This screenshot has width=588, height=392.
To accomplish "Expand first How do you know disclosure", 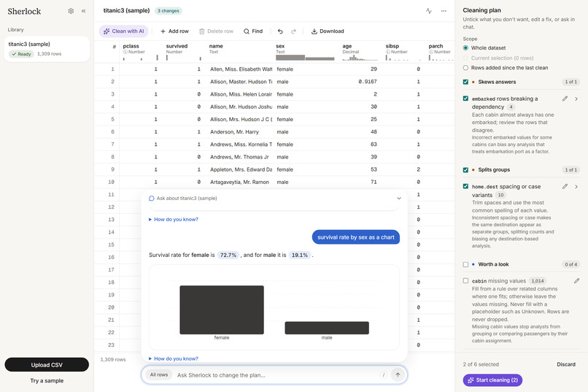I will 174,220.
